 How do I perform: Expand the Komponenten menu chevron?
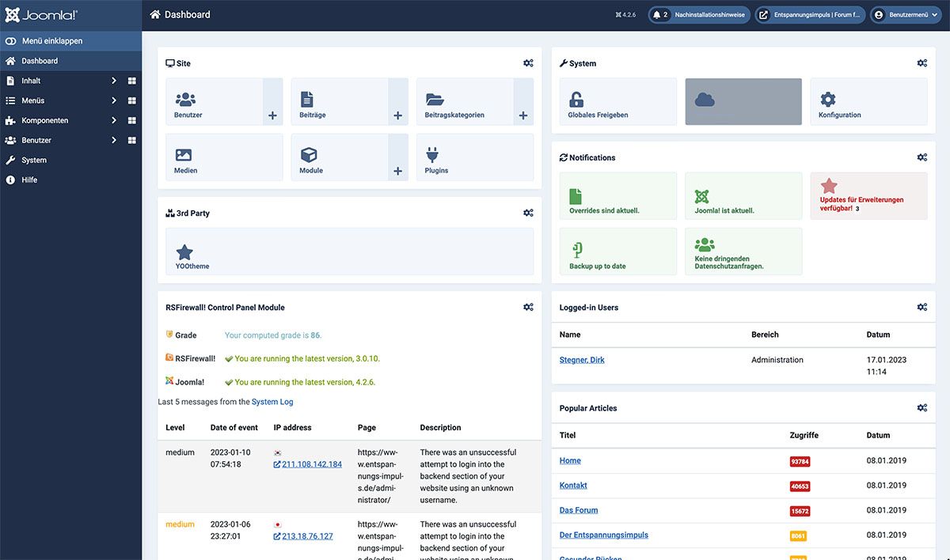[x=114, y=120]
